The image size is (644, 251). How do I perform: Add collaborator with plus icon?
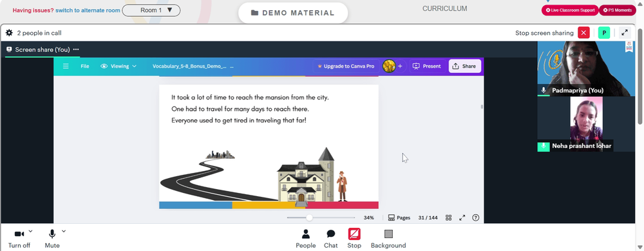400,66
